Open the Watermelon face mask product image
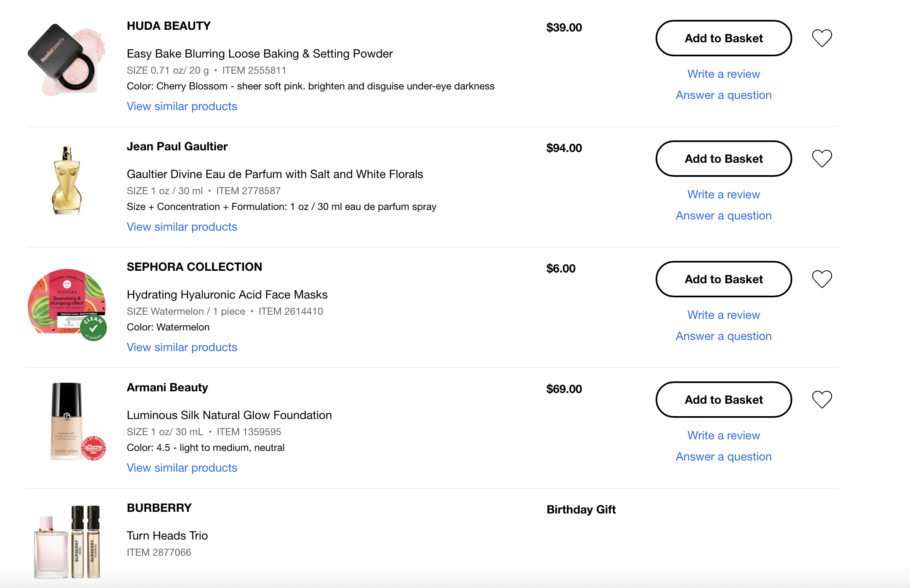The width and height of the screenshot is (910, 588). (x=67, y=305)
